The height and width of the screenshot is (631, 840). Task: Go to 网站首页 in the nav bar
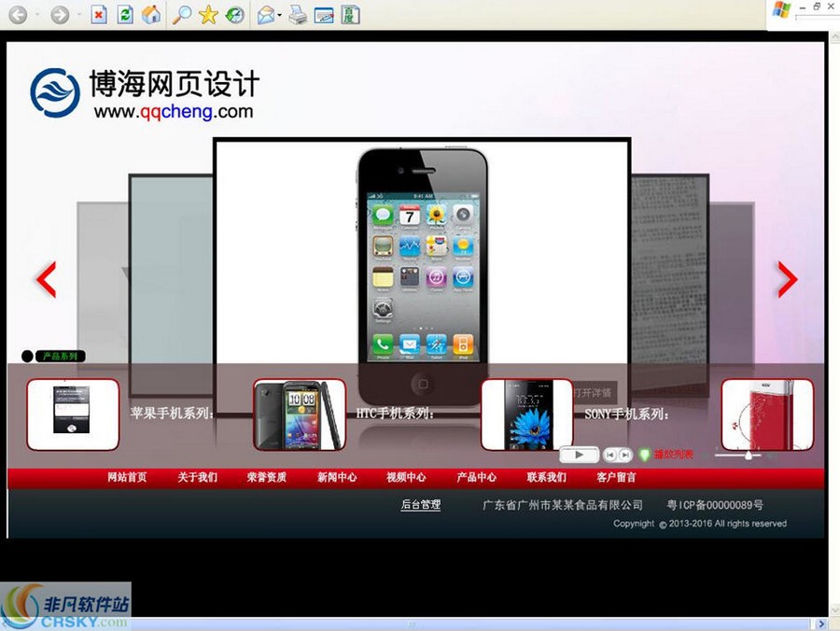127,477
